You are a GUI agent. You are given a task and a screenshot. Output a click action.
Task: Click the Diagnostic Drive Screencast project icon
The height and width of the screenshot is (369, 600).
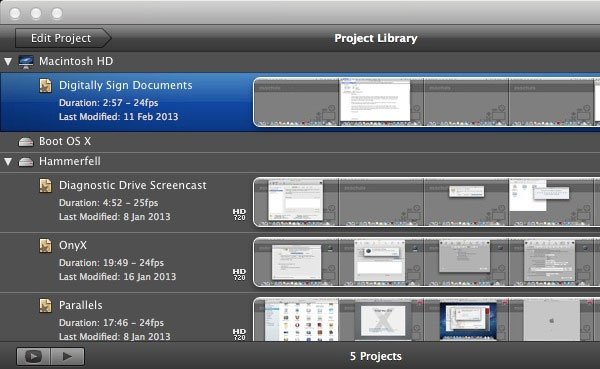[46, 186]
